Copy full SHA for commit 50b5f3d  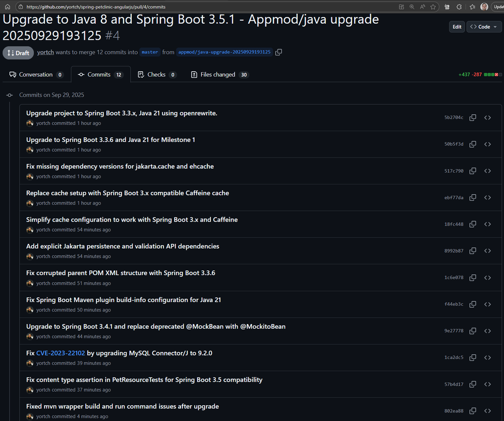(x=473, y=144)
